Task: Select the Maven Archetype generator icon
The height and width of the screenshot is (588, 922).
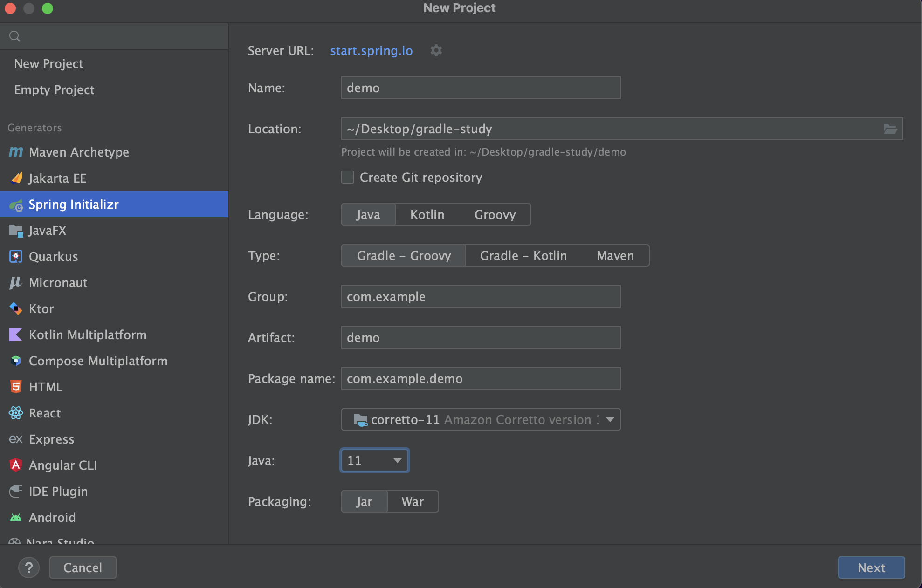Action: pyautogui.click(x=16, y=152)
